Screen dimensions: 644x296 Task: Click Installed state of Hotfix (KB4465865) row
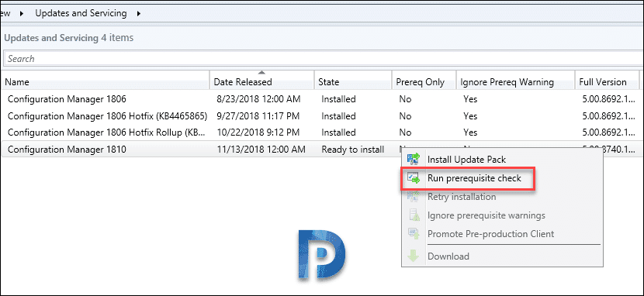point(338,116)
